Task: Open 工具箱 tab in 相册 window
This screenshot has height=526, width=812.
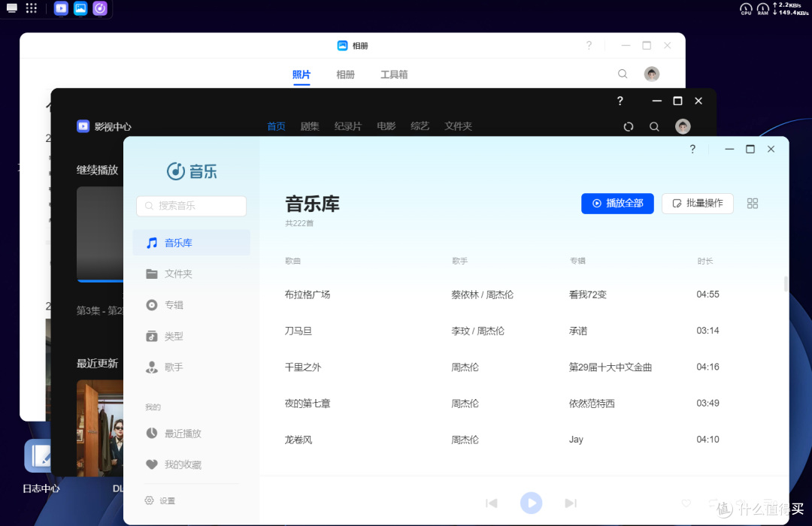Action: pos(394,74)
